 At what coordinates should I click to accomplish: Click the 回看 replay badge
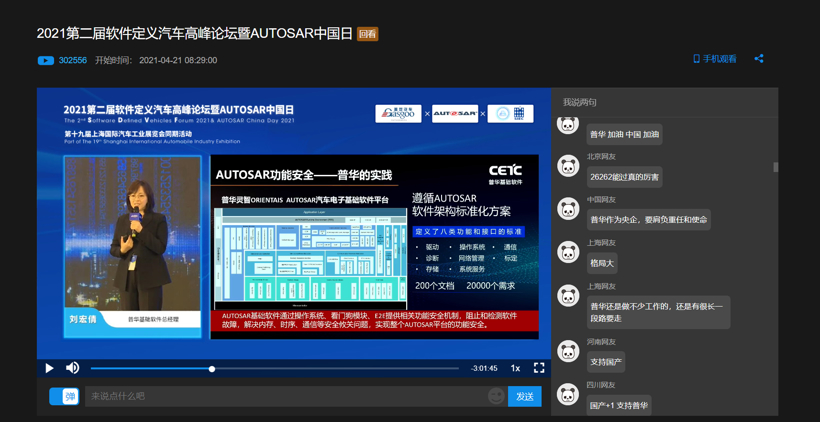pyautogui.click(x=368, y=34)
